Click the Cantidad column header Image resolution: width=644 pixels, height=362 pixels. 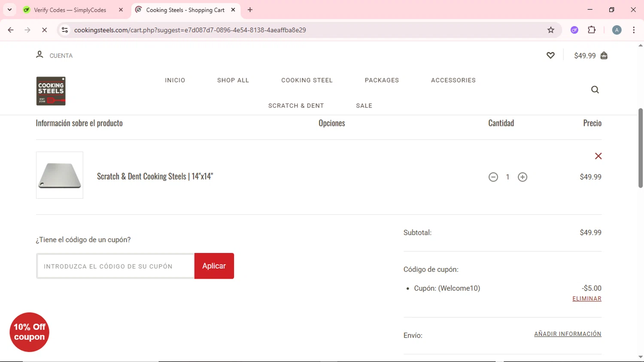[501, 123]
